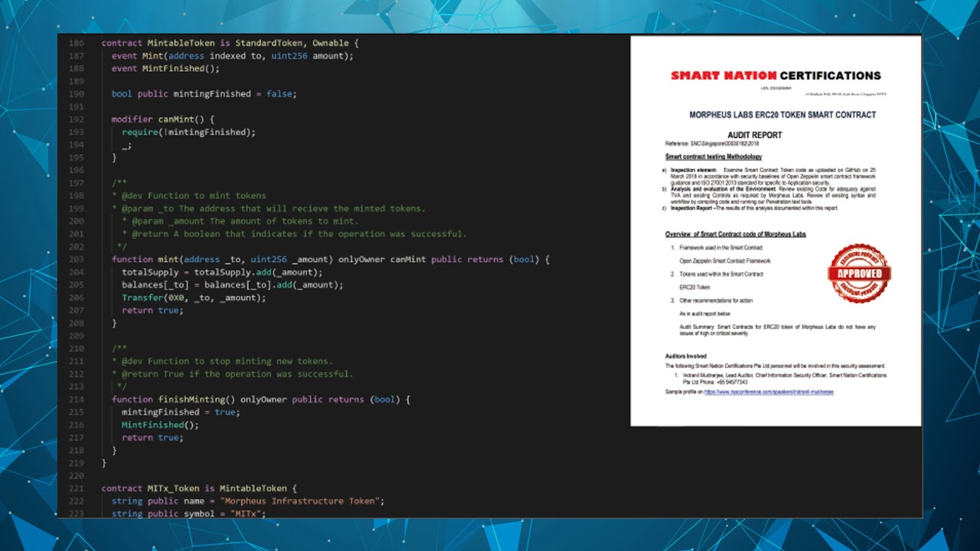This screenshot has width=980, height=551.
Task: Click the "function finishMinting()" line
Action: point(261,399)
